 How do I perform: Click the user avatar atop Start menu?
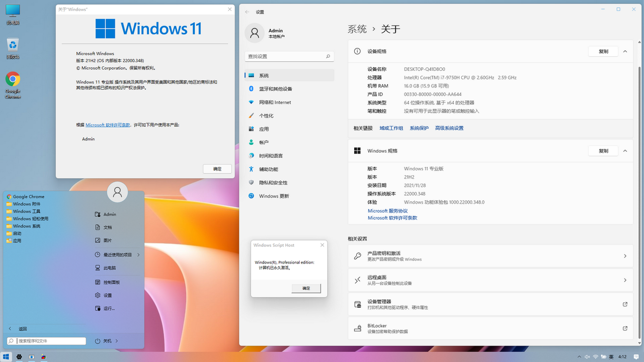[x=117, y=192]
